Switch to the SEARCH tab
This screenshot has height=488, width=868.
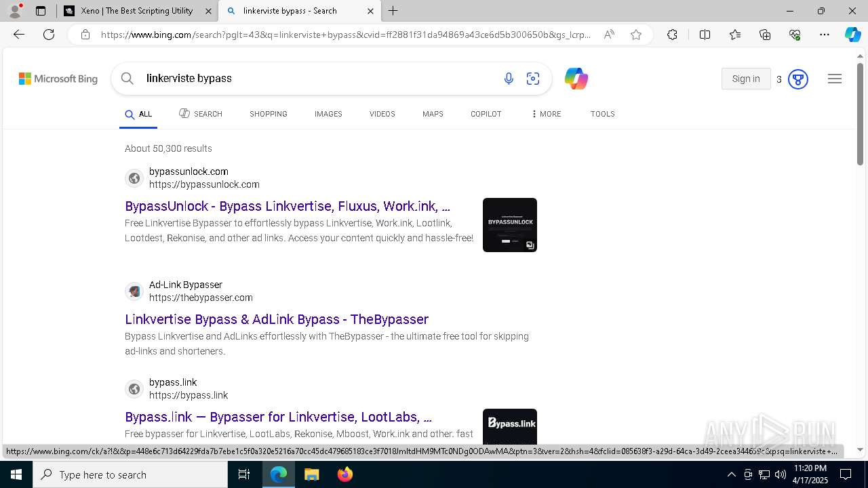click(201, 114)
